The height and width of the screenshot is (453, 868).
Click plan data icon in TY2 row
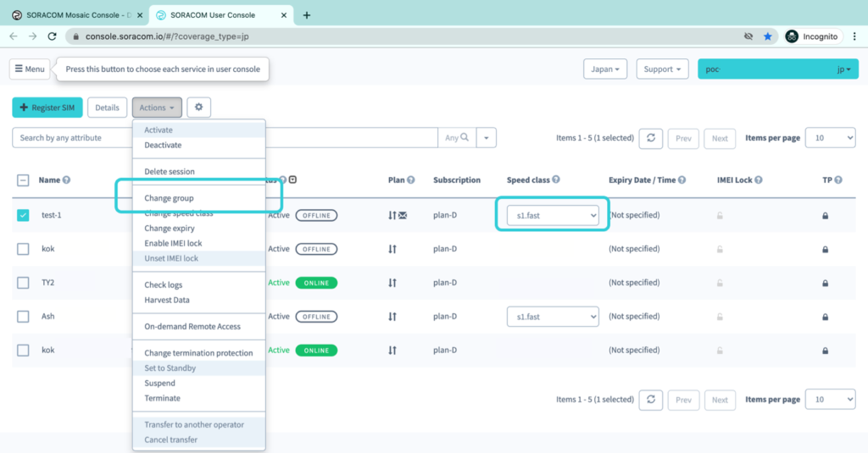click(x=392, y=283)
